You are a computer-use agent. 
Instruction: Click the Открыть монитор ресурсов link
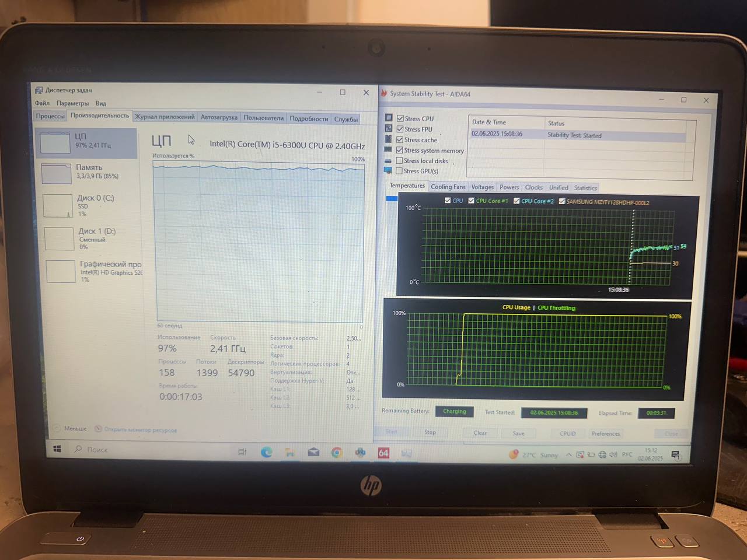(140, 430)
